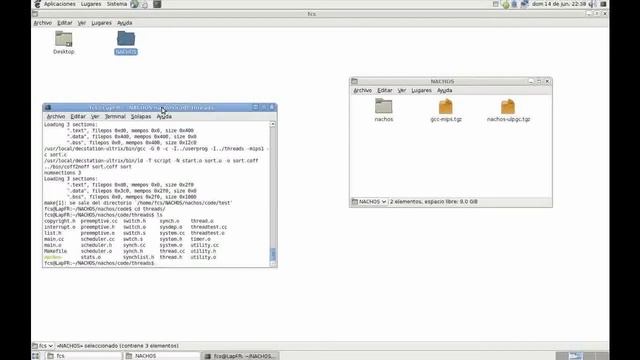Open Archivo menu in fcs window
The width and height of the screenshot is (640, 360).
coord(42,23)
